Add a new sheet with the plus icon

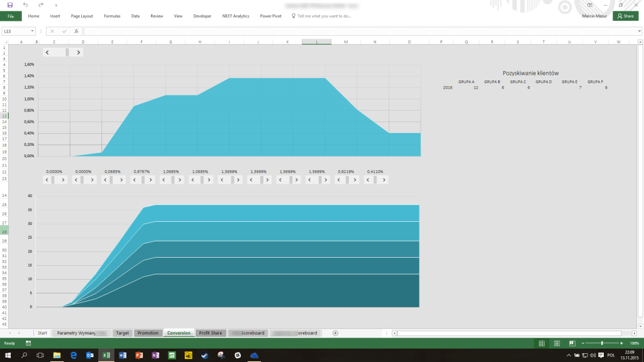point(335,333)
